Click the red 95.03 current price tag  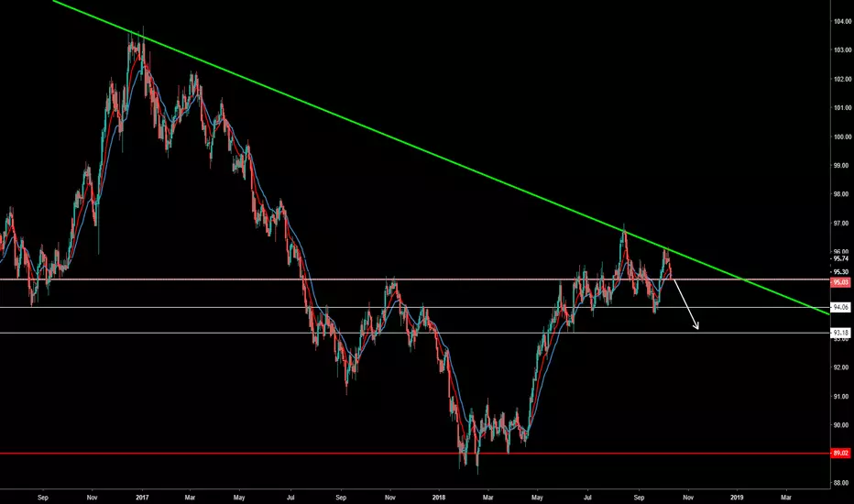tap(840, 282)
